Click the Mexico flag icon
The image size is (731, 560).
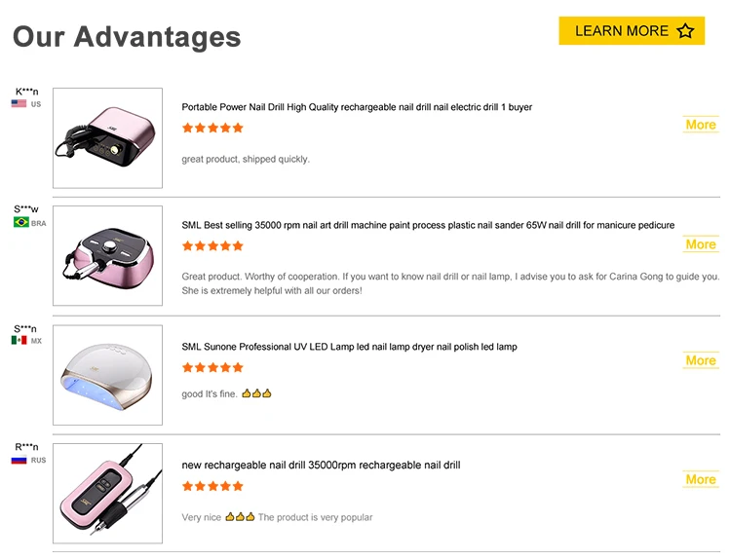19,341
